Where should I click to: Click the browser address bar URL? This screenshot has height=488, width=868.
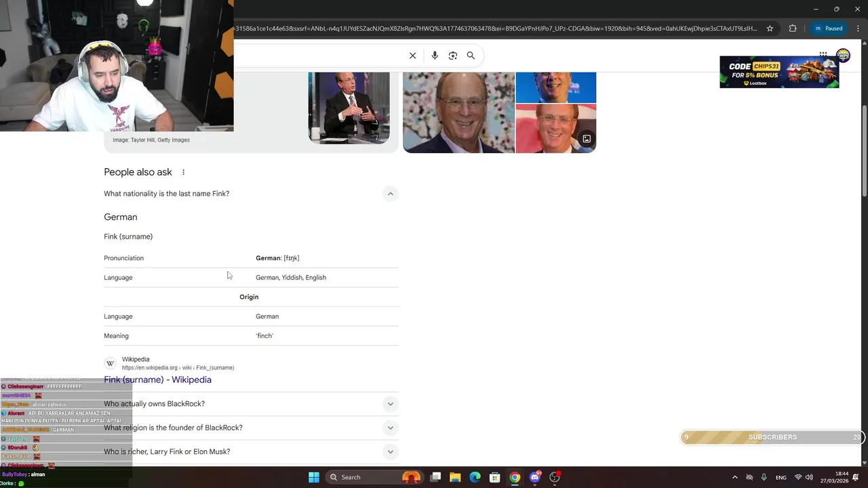[495, 28]
